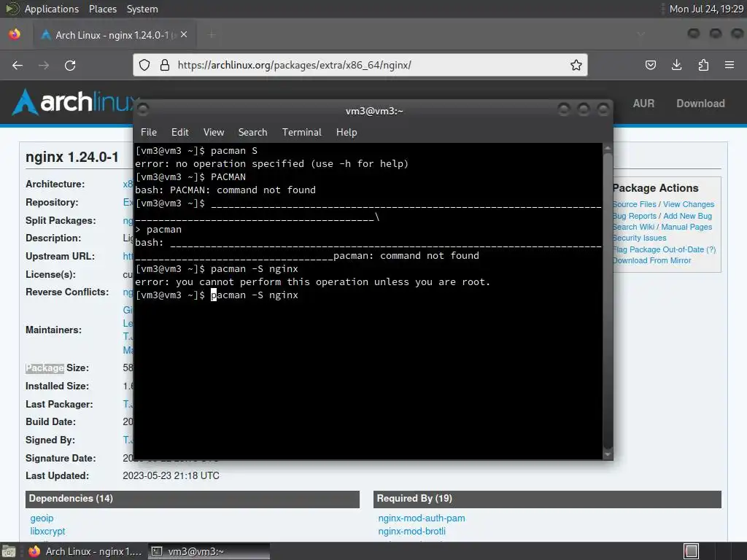
Task: Open the Terminal menu in terminal window
Action: tap(301, 133)
